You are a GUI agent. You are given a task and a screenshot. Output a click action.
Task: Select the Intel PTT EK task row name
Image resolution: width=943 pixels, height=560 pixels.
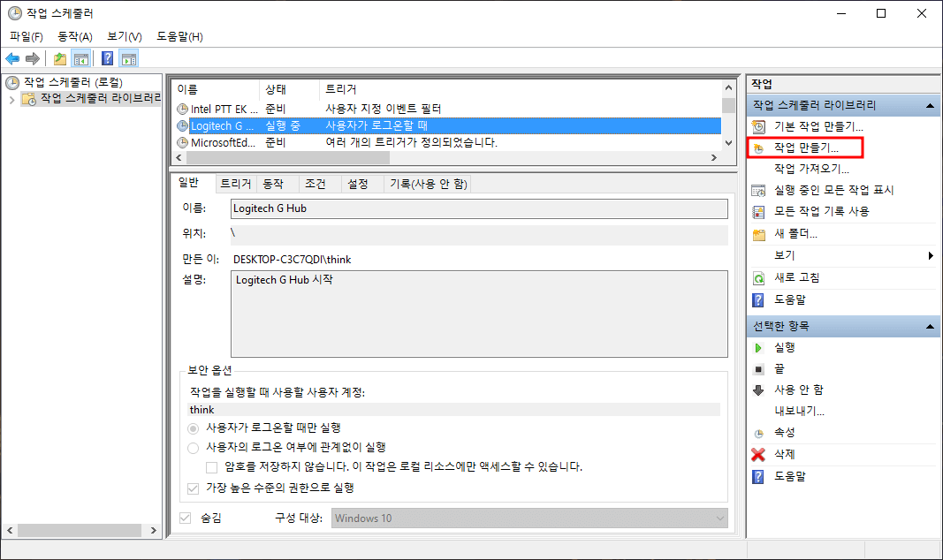[x=224, y=110]
